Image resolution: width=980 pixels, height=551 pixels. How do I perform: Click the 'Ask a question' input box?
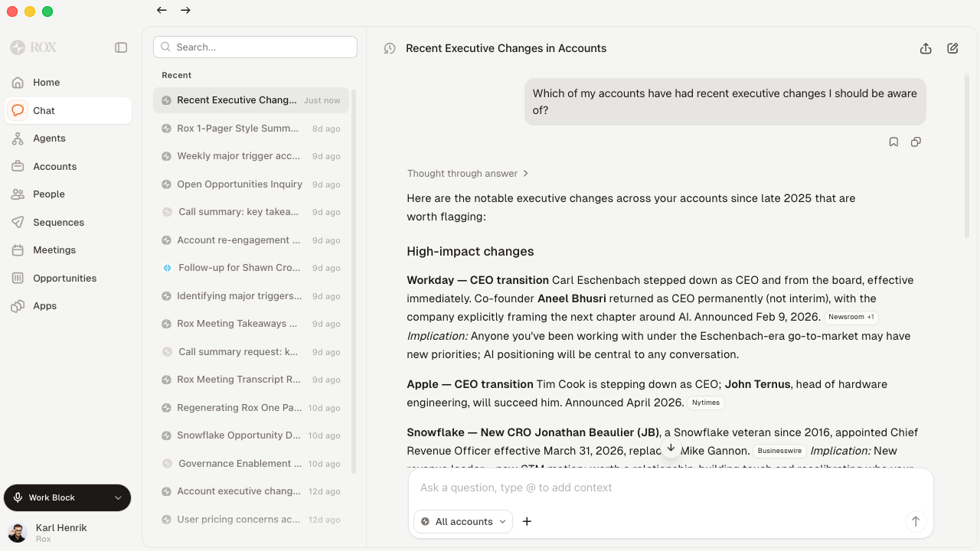671,487
